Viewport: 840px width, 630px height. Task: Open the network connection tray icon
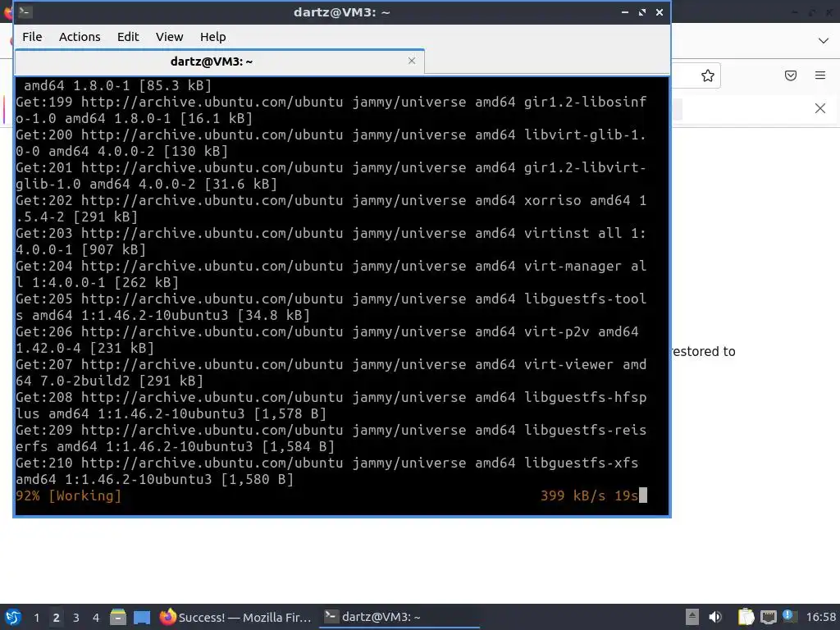pos(768,617)
